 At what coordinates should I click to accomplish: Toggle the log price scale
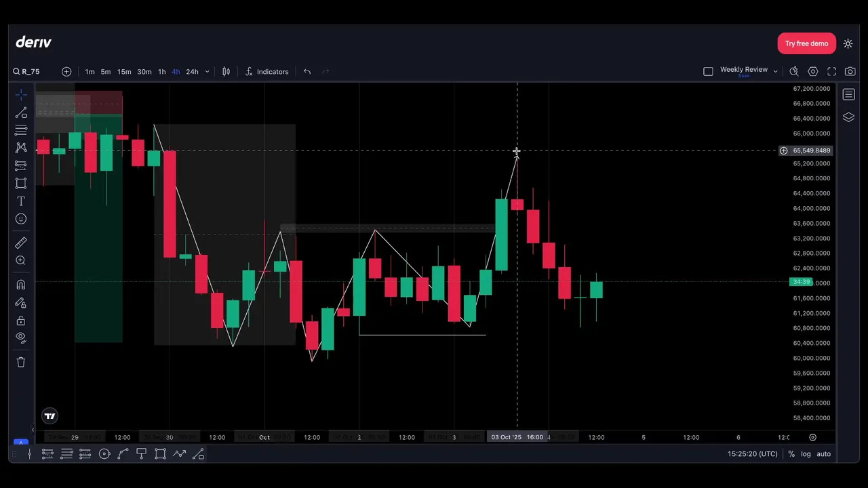pos(806,454)
